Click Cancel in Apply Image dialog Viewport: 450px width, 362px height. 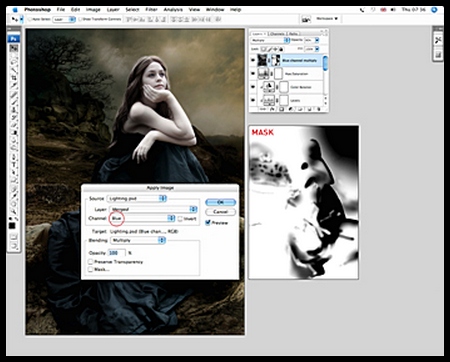[x=220, y=212]
